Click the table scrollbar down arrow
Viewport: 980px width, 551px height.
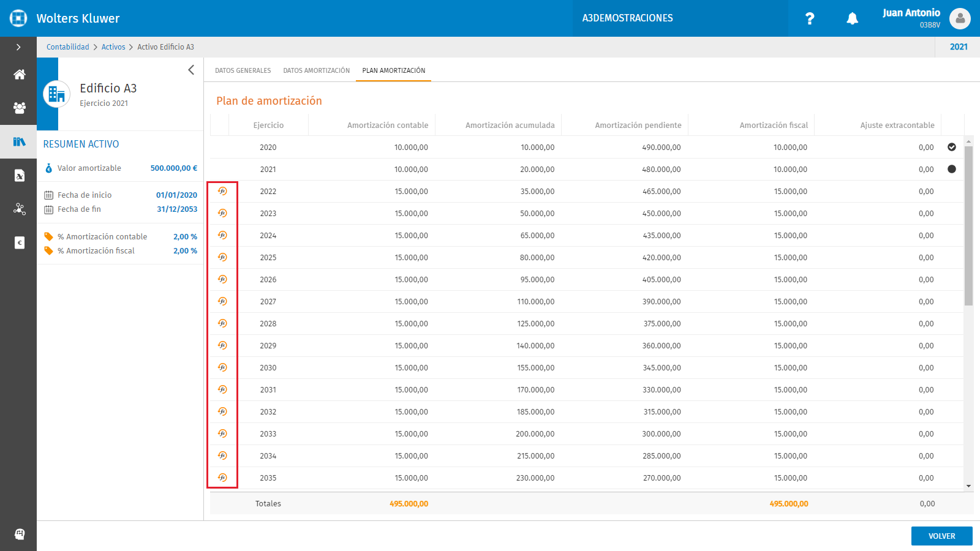click(968, 486)
